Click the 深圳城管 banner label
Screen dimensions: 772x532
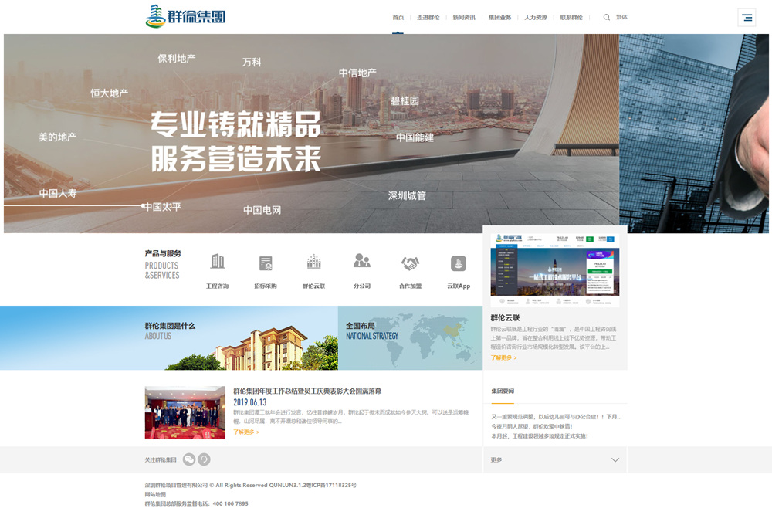click(407, 196)
